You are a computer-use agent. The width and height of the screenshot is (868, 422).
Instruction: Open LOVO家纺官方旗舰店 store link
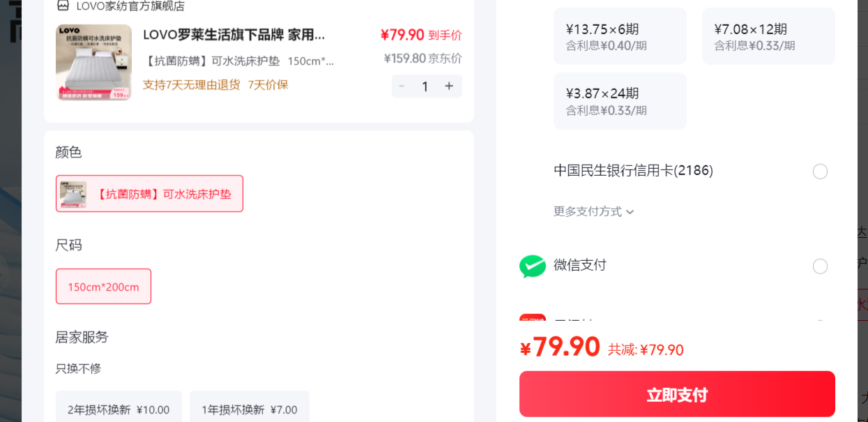130,6
